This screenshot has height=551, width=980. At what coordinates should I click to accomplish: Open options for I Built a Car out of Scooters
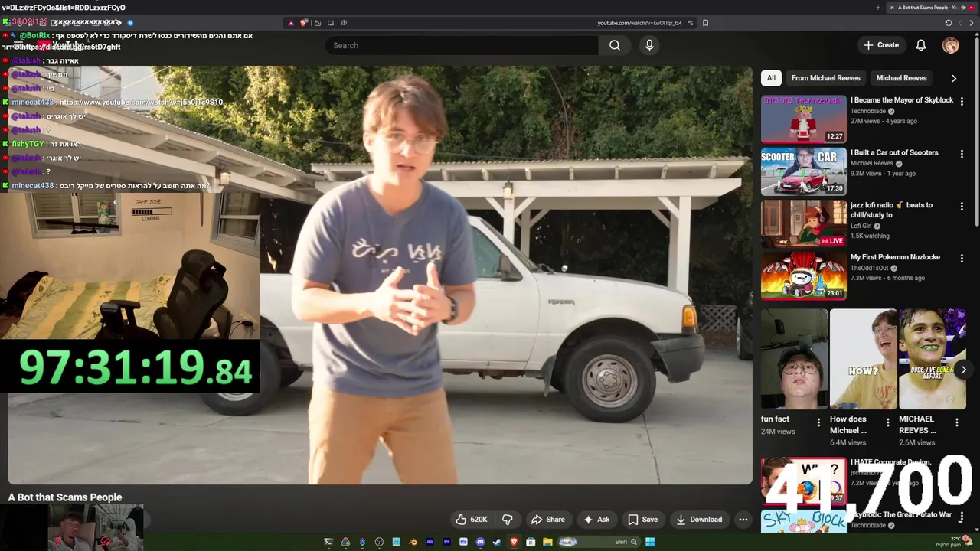pyautogui.click(x=962, y=154)
